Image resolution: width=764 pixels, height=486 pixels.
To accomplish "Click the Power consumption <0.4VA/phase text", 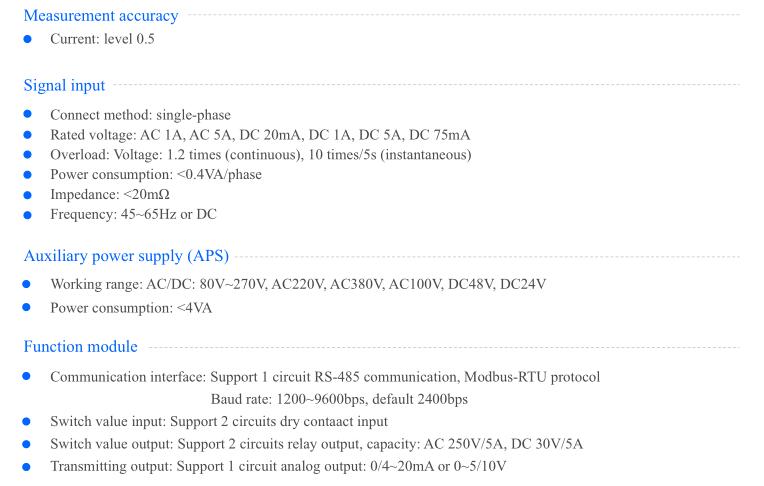I will pyautogui.click(x=156, y=175).
